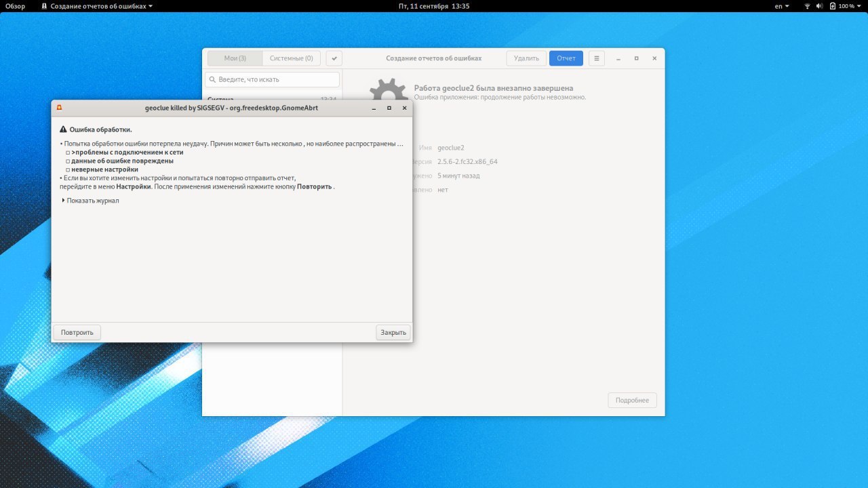
Task: Close the Problem Reporting background window
Action: 654,58
